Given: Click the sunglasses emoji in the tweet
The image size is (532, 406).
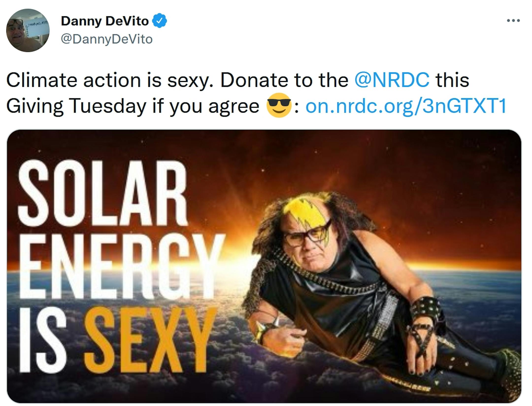Looking at the screenshot, I should point(279,105).
